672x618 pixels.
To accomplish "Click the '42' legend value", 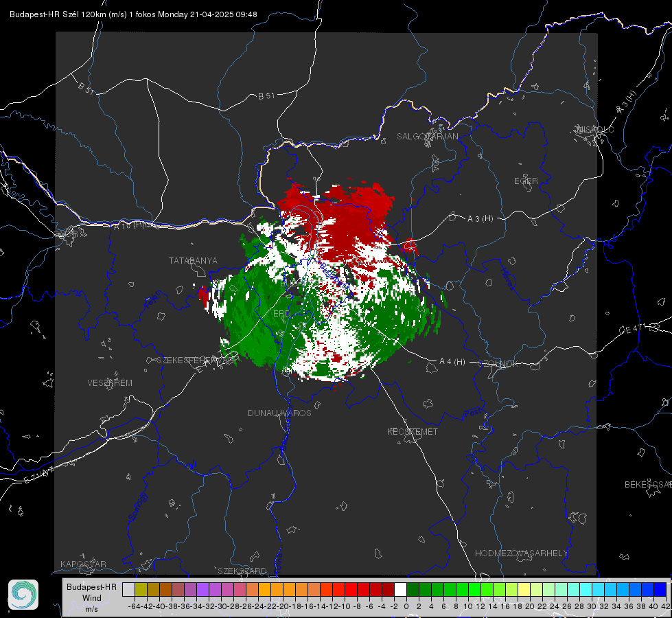I will pyautogui.click(x=666, y=606).
